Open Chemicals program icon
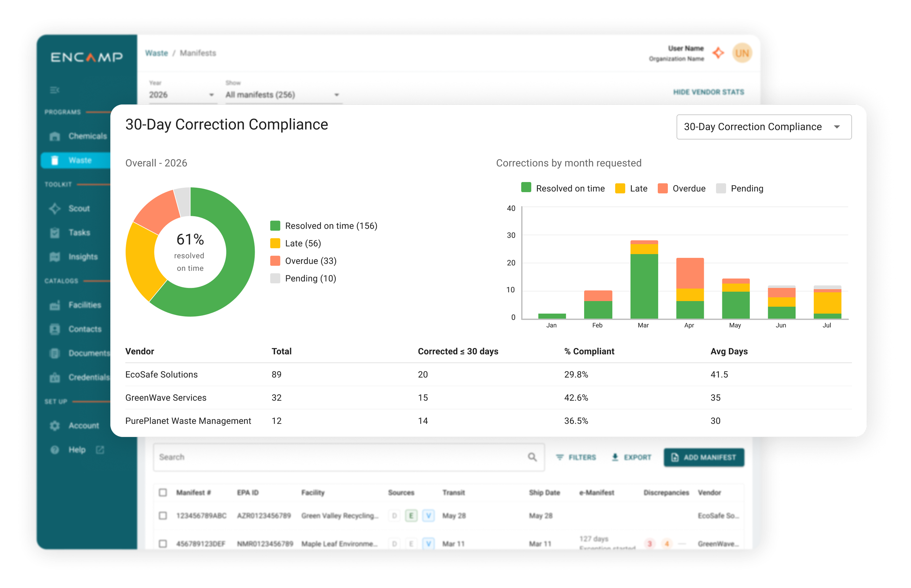Screen dimensions: 911x588 55,136
